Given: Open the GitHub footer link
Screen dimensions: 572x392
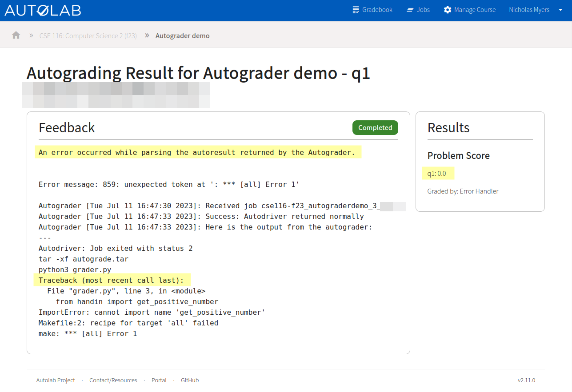Looking at the screenshot, I should tap(190, 380).
